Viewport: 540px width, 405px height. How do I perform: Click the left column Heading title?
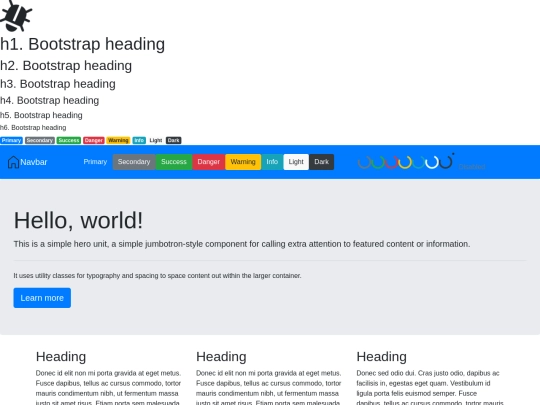61,357
